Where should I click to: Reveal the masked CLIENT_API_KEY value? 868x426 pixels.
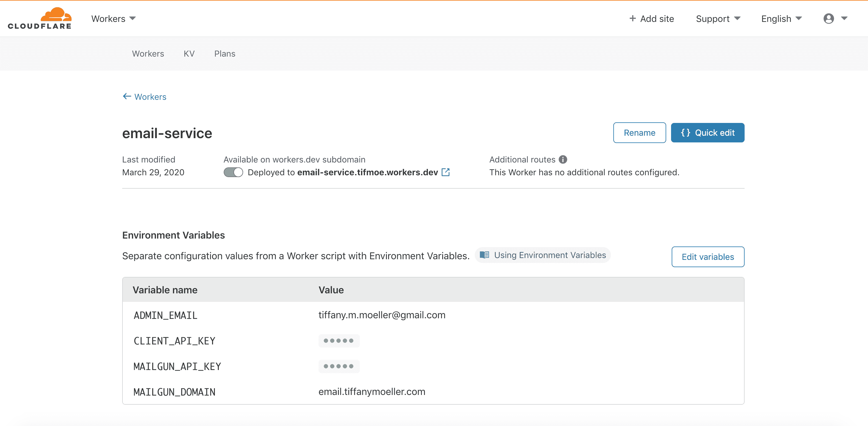point(339,341)
